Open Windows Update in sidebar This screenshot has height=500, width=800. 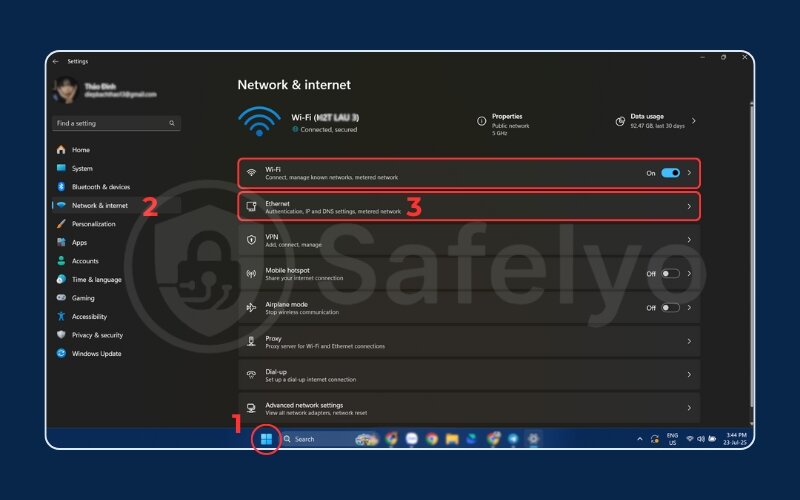[96, 353]
